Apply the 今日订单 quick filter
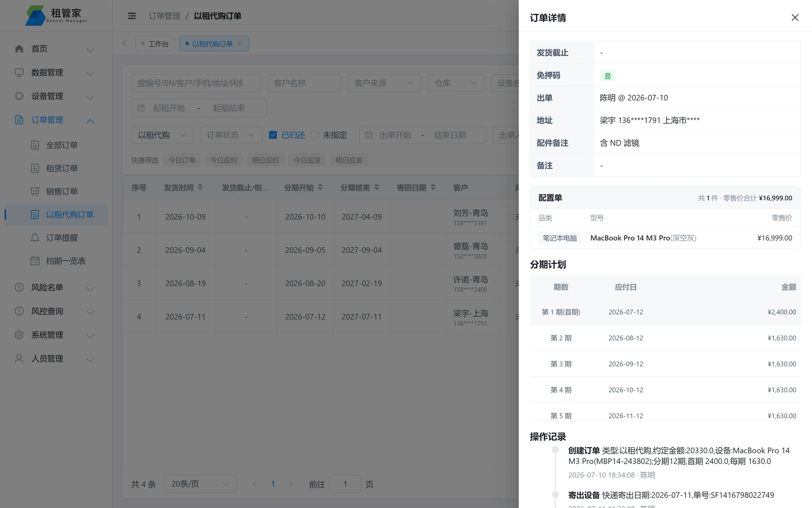This screenshot has width=812, height=508. (182, 160)
